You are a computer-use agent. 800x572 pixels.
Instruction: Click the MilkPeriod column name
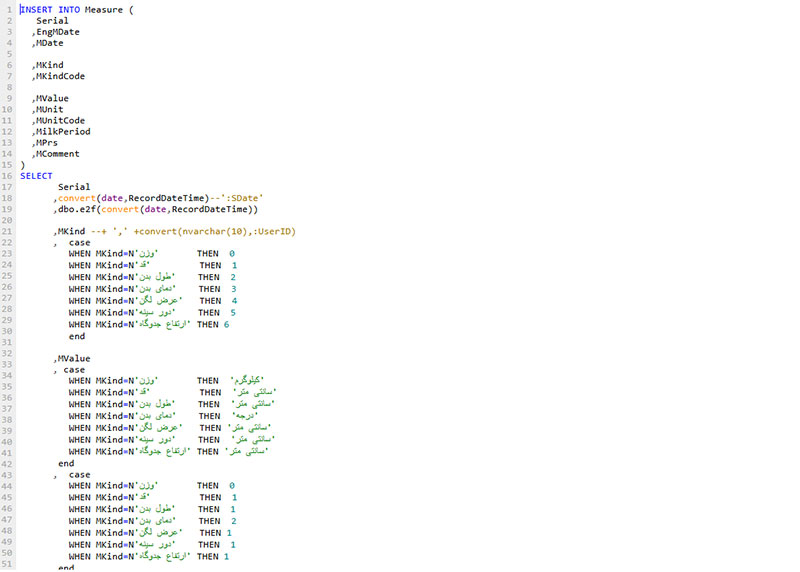tap(64, 131)
